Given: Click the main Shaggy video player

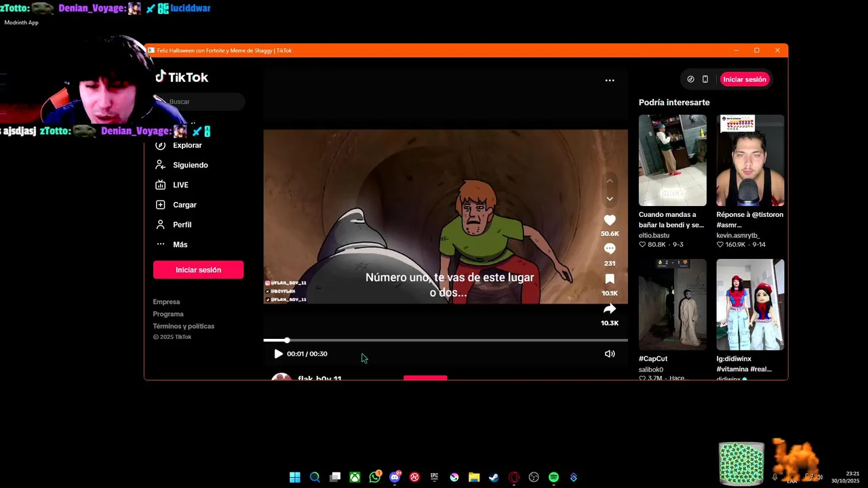Looking at the screenshot, I should tap(446, 216).
